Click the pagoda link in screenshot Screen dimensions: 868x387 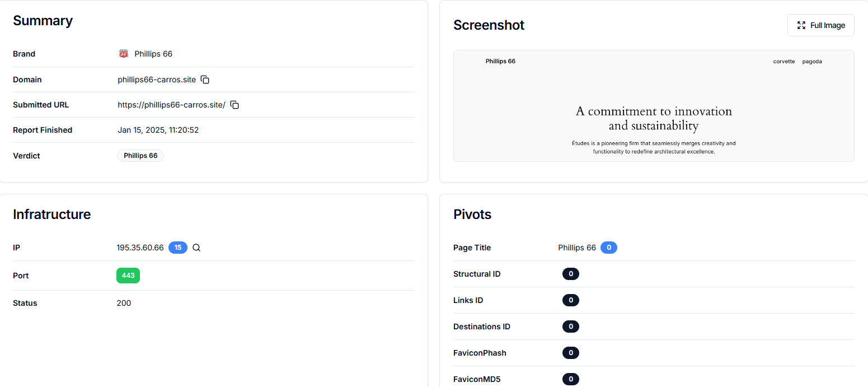(x=812, y=62)
